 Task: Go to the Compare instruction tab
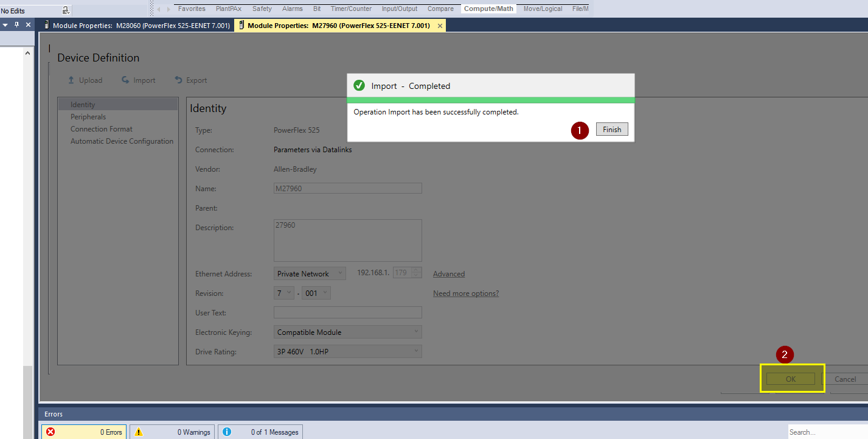440,9
